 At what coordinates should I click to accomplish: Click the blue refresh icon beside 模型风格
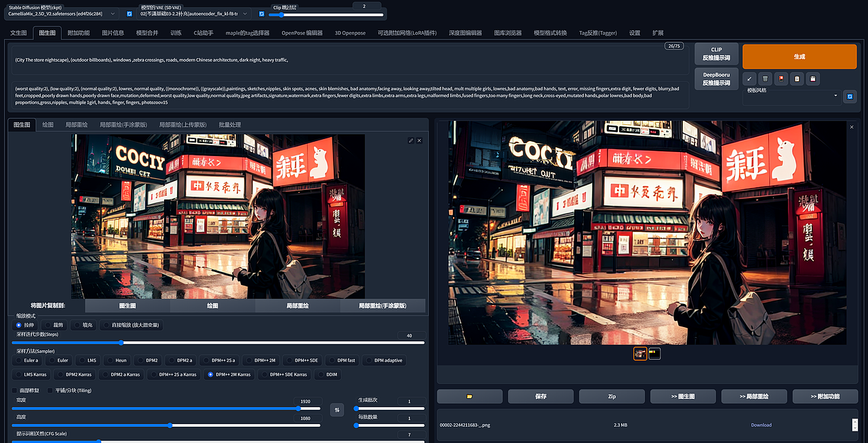pos(850,96)
